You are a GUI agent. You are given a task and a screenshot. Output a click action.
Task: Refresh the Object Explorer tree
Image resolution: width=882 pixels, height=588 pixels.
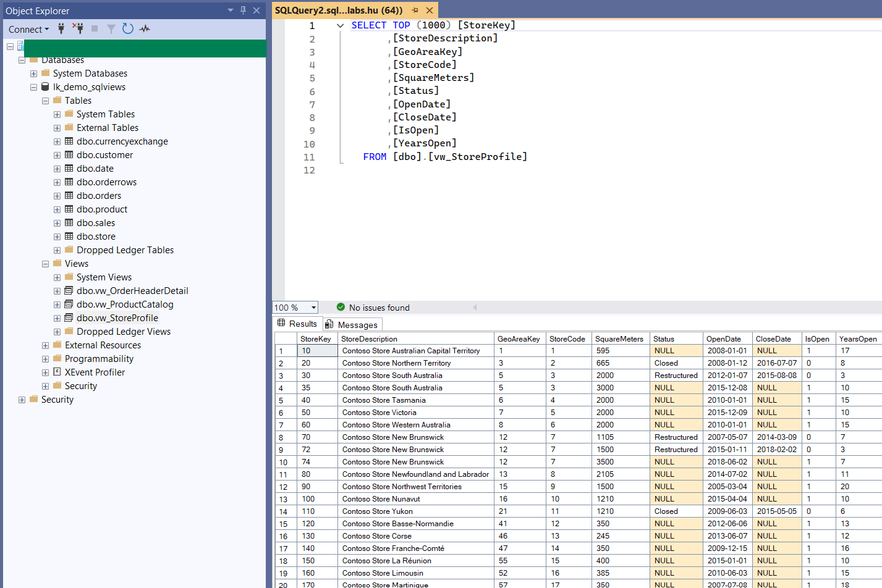pyautogui.click(x=128, y=28)
